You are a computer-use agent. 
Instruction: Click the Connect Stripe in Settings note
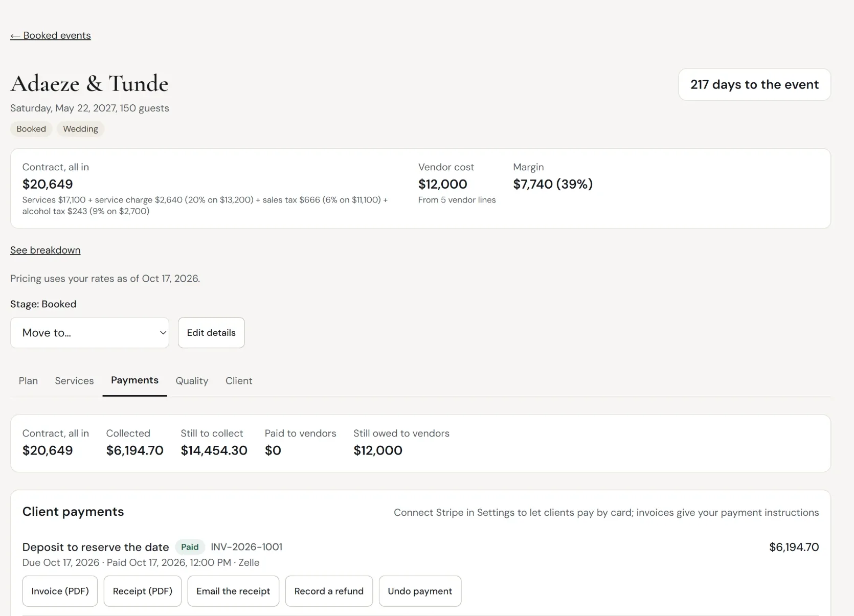pyautogui.click(x=606, y=512)
